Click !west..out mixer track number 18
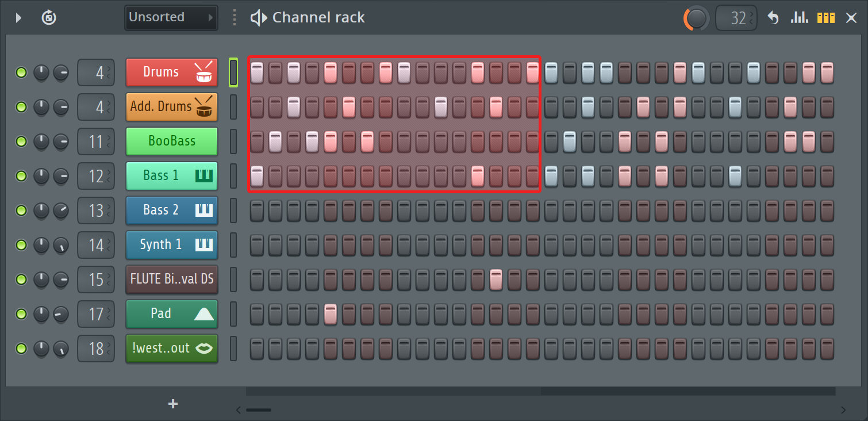This screenshot has width=868, height=421. pyautogui.click(x=97, y=349)
